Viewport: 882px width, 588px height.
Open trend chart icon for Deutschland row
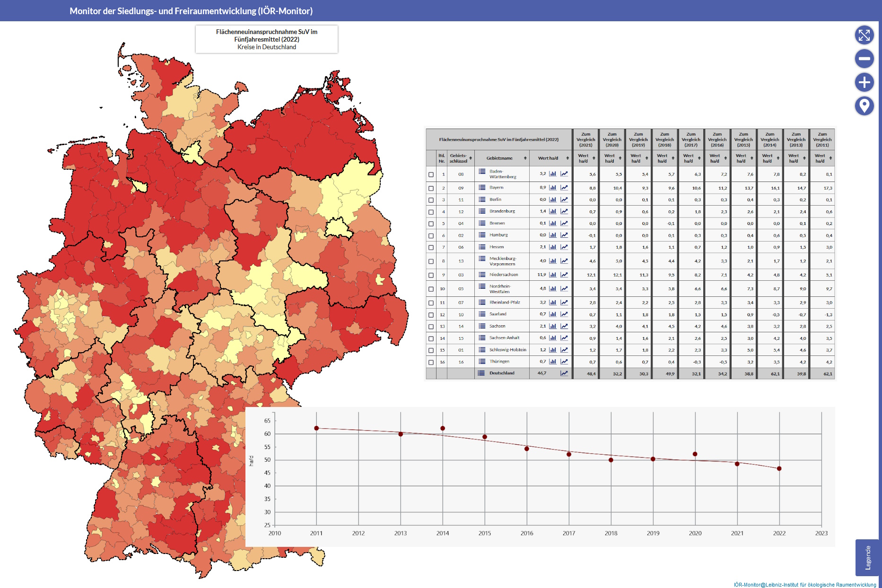click(x=564, y=373)
